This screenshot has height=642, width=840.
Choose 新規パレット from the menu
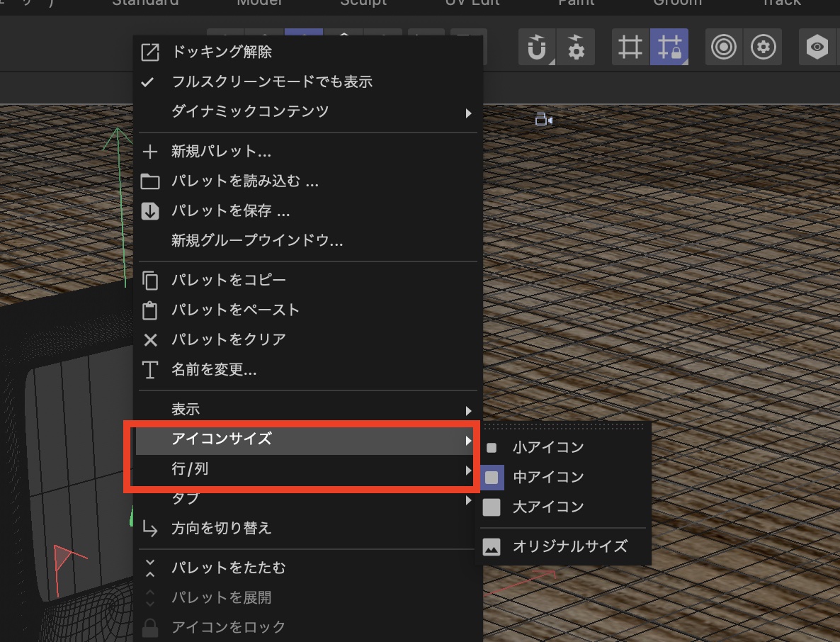(x=221, y=152)
